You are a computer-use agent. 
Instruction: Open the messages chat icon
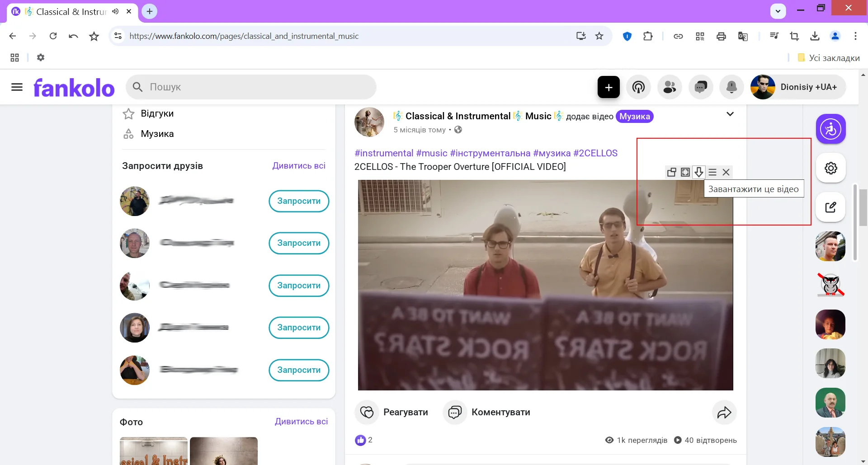click(x=701, y=87)
